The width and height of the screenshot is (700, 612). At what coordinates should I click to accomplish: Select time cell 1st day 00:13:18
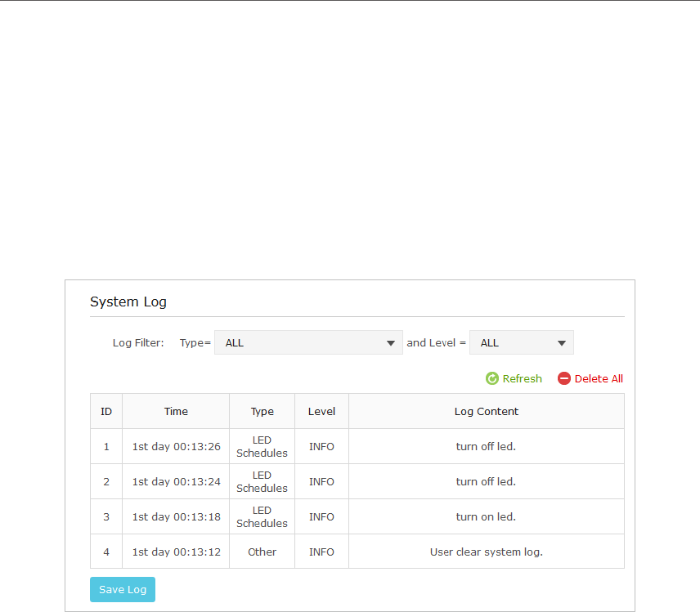pyautogui.click(x=177, y=517)
